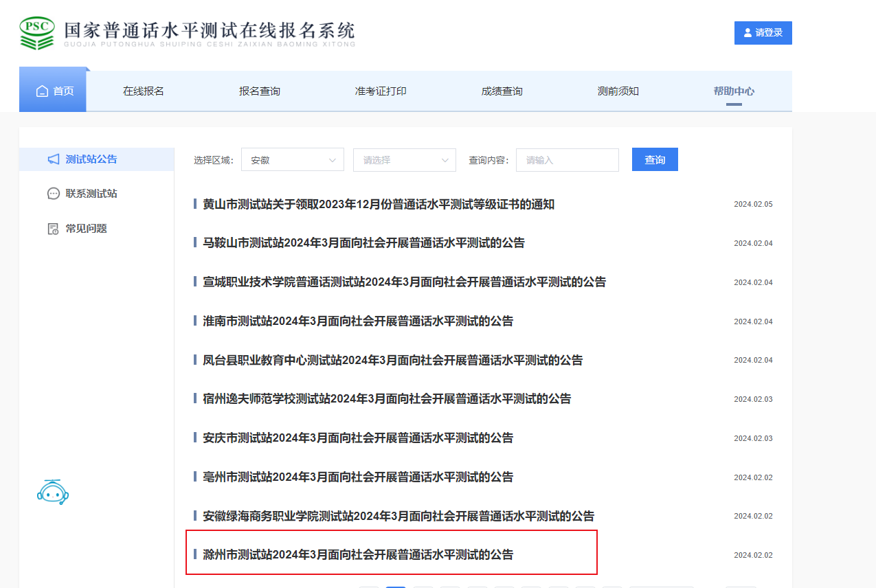Screen dimensions: 876x588
Task: Click the PSC logo icon
Action: [x=36, y=32]
